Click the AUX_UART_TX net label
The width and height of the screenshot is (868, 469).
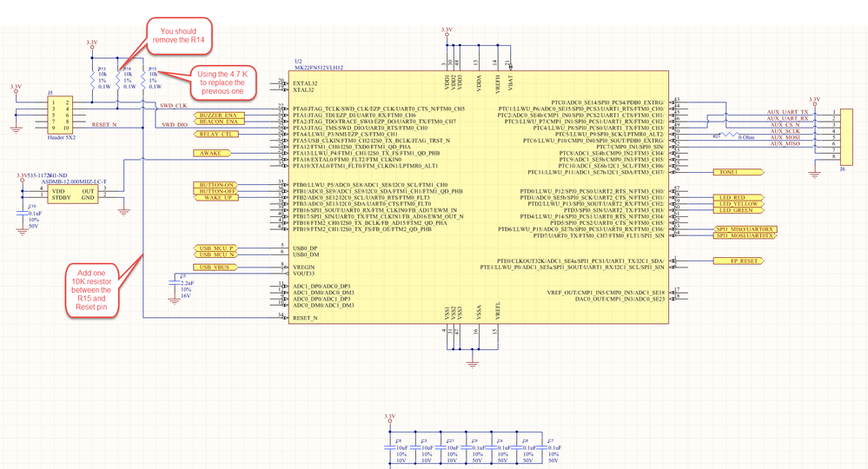tap(787, 112)
